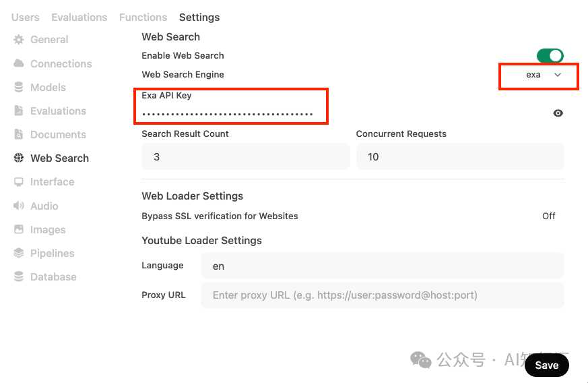Save the web search settings
This screenshot has width=588, height=383.
coord(547,365)
